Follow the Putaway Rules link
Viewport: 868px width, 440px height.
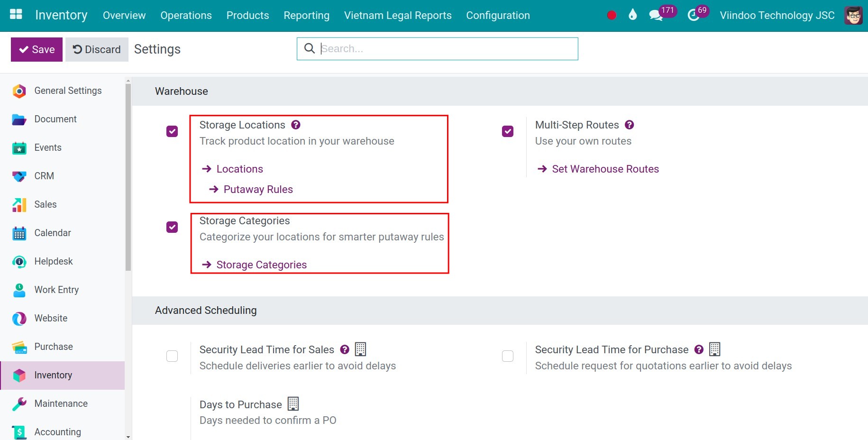pos(251,189)
